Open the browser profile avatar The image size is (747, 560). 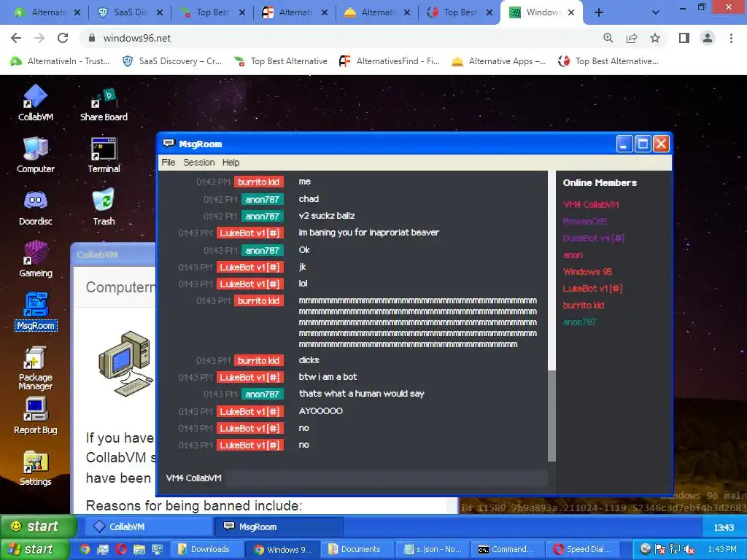708,38
